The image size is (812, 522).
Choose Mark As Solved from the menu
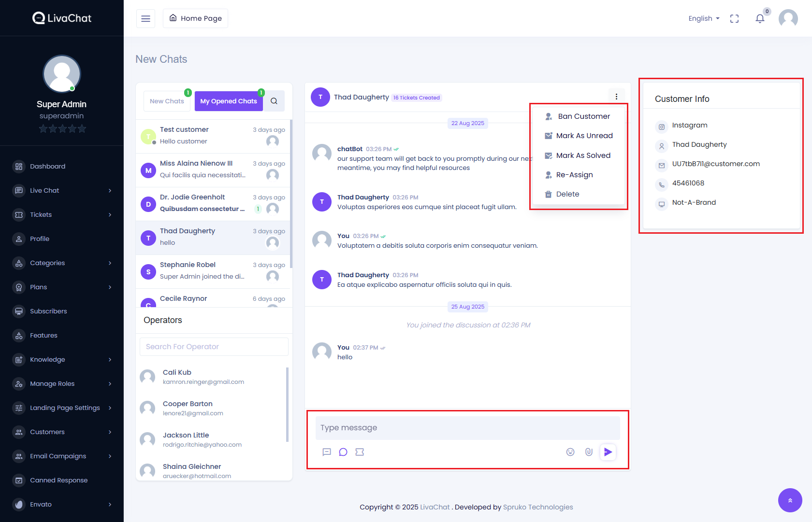(x=583, y=155)
